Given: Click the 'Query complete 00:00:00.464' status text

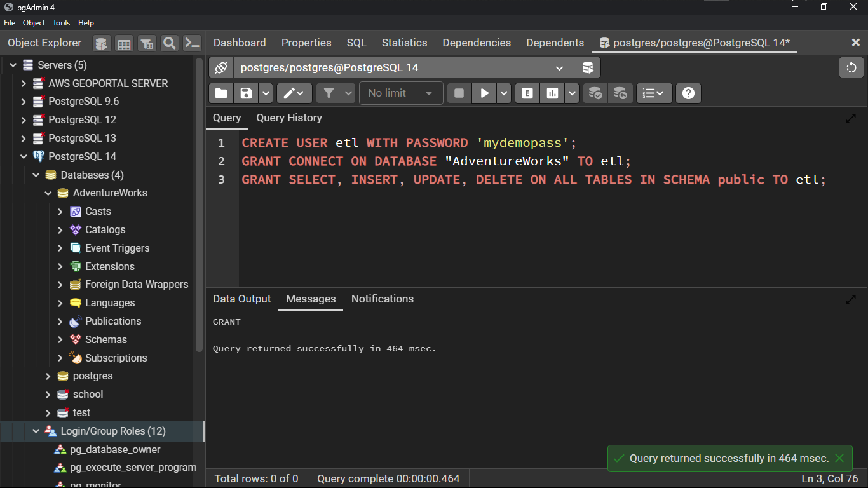Looking at the screenshot, I should (388, 478).
